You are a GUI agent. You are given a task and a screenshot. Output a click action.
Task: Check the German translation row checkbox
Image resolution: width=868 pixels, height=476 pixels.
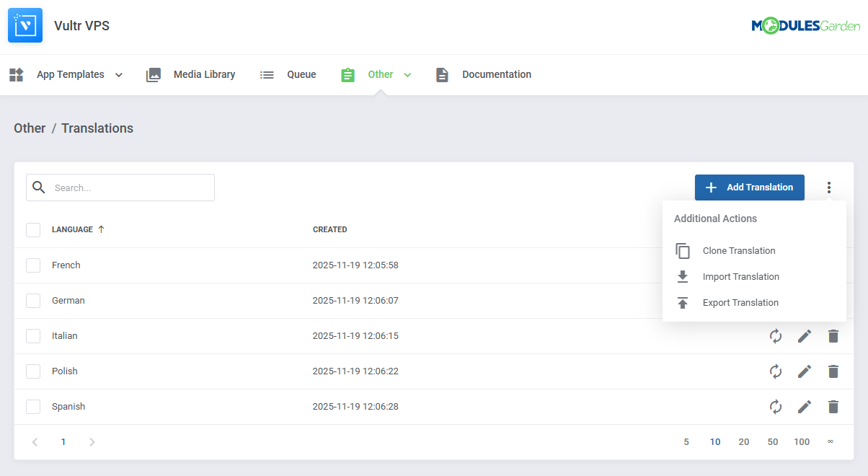(33, 300)
